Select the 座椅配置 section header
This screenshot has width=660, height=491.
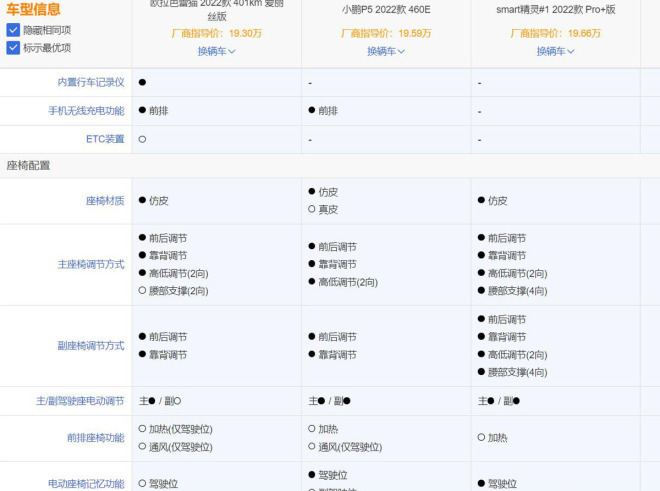pyautogui.click(x=28, y=165)
